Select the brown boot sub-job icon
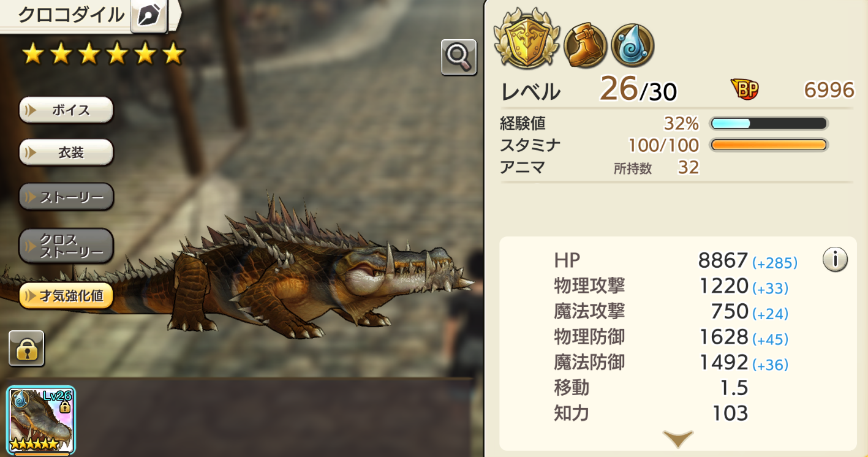Viewport: 868px width, 457px height. click(586, 45)
